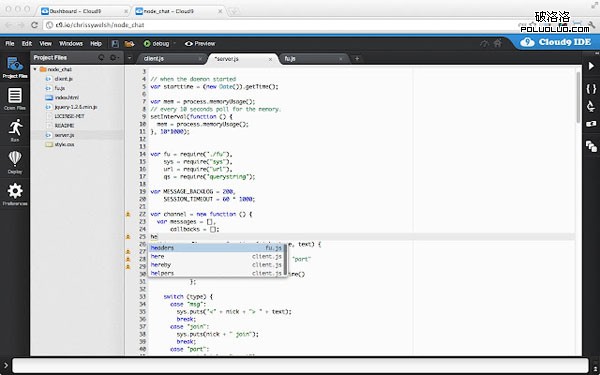Choose 'helpers' autocomplete suggestion
Image resolution: width=600 pixels, height=375 pixels.
(216, 273)
